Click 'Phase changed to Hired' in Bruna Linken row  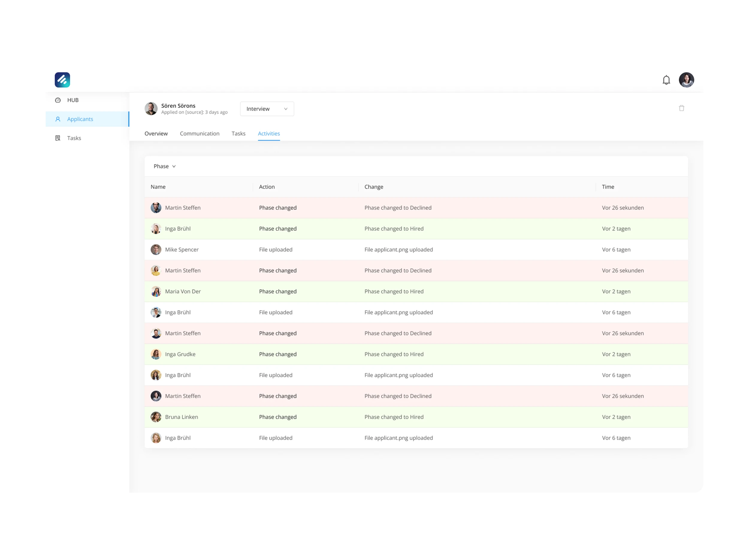point(394,417)
